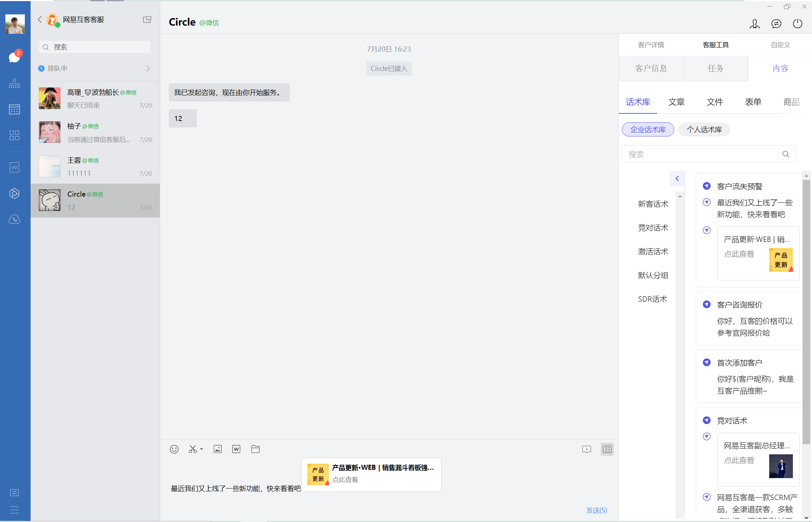Go back with the arrow beside 网易互客客服

click(x=40, y=19)
